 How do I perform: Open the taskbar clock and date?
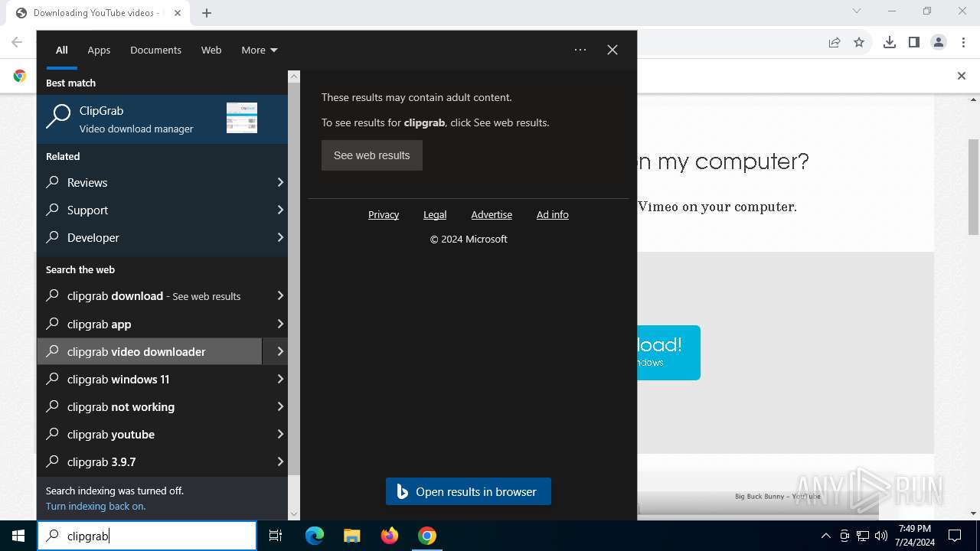click(914, 536)
